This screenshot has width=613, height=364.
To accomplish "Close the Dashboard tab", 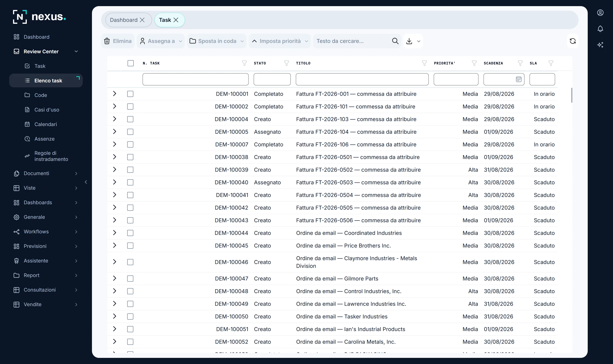I will click(142, 20).
